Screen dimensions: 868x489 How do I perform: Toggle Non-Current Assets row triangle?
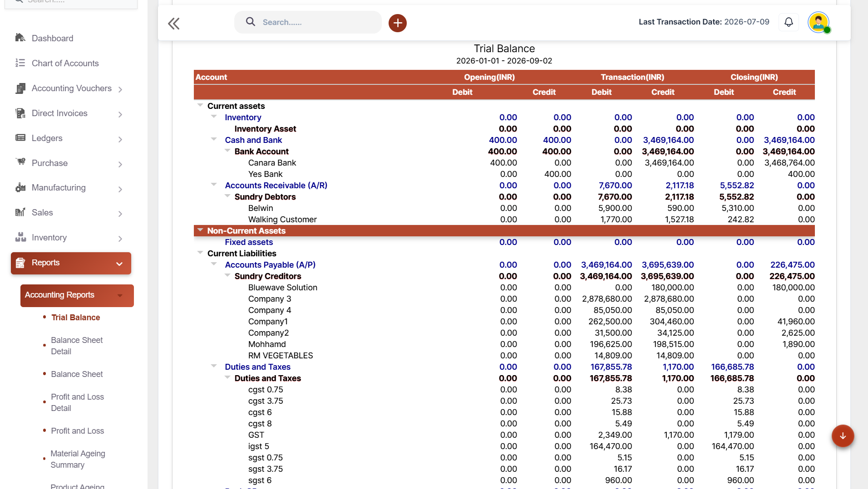coord(200,230)
